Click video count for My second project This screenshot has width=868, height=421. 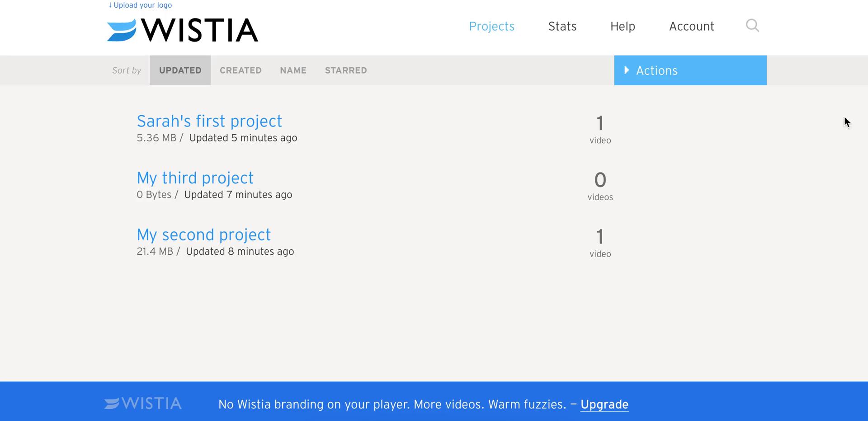(600, 243)
